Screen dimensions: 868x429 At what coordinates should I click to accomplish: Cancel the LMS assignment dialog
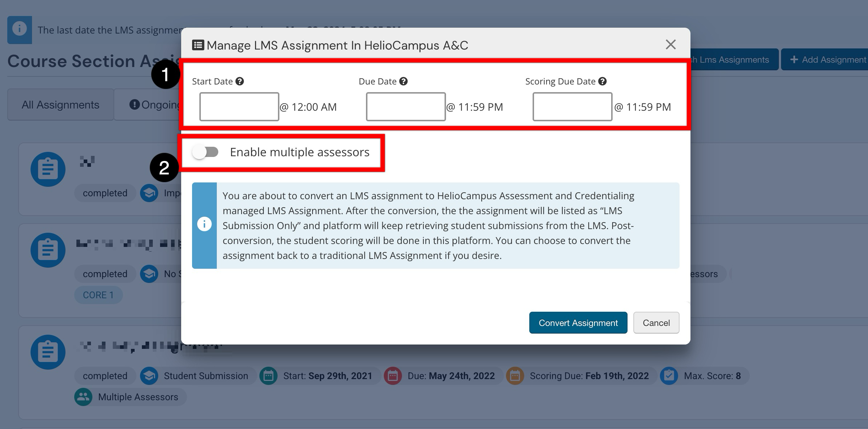pos(656,323)
